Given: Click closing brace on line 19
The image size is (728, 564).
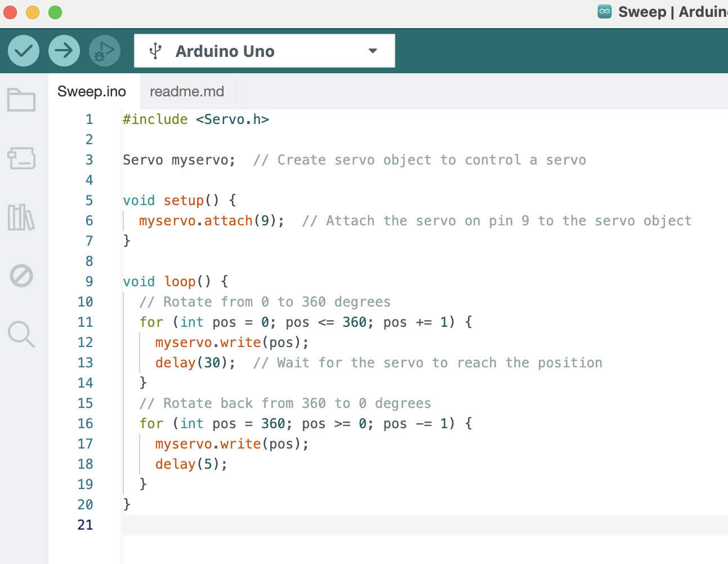Looking at the screenshot, I should [x=143, y=484].
